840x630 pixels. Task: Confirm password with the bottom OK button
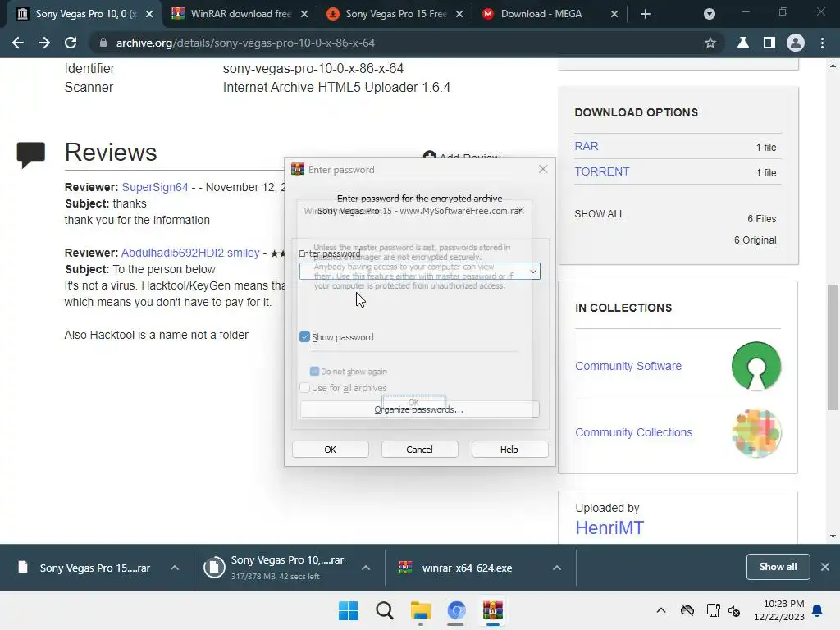click(x=330, y=450)
